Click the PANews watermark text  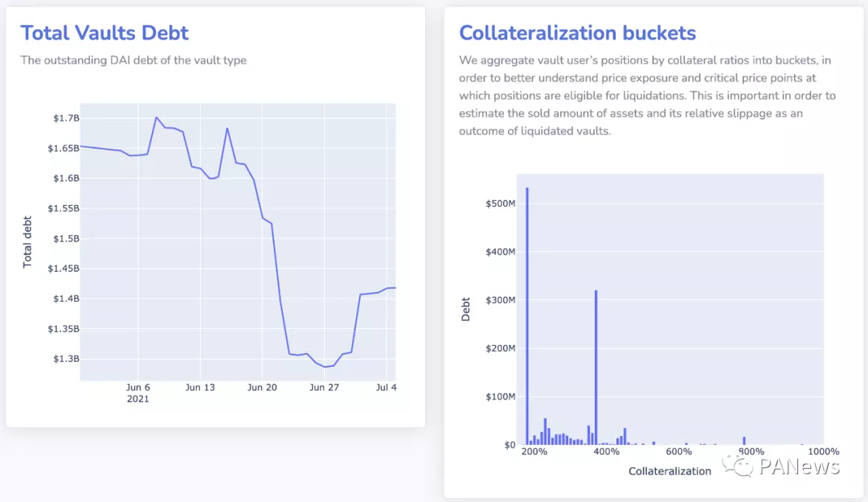click(x=800, y=467)
